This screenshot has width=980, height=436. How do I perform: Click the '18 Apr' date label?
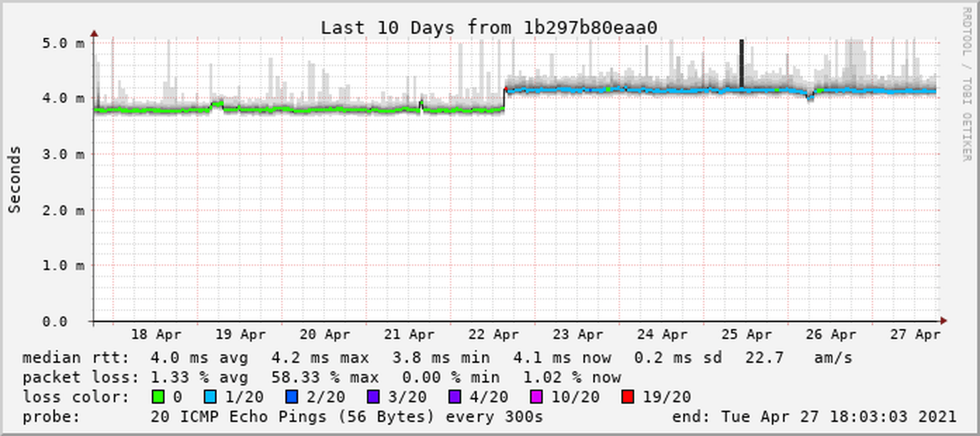coord(156,335)
